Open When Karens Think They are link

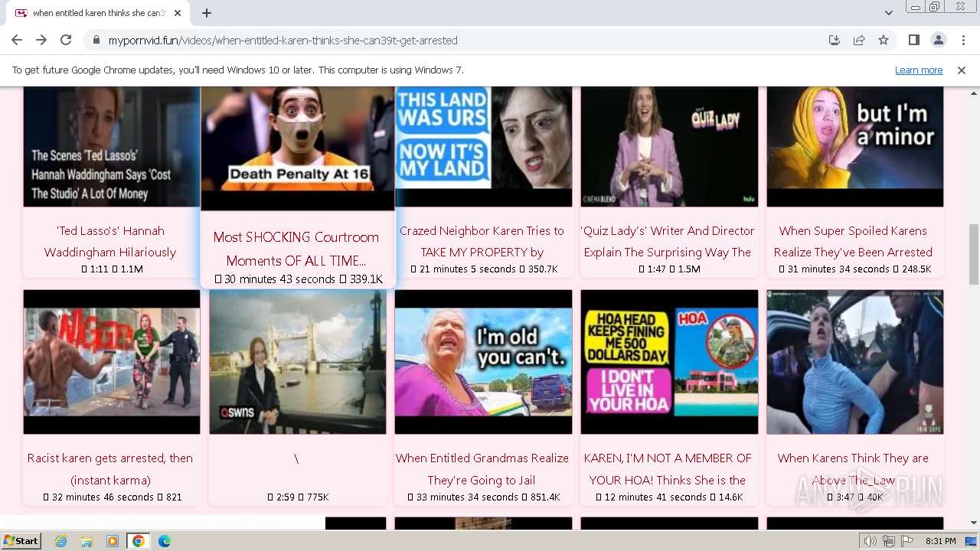853,468
